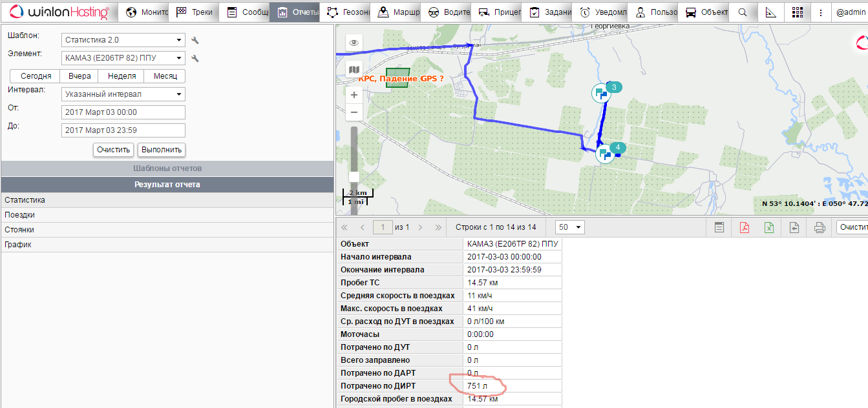This screenshot has width=868, height=408.
Task: Export report to Excel file
Action: click(769, 227)
